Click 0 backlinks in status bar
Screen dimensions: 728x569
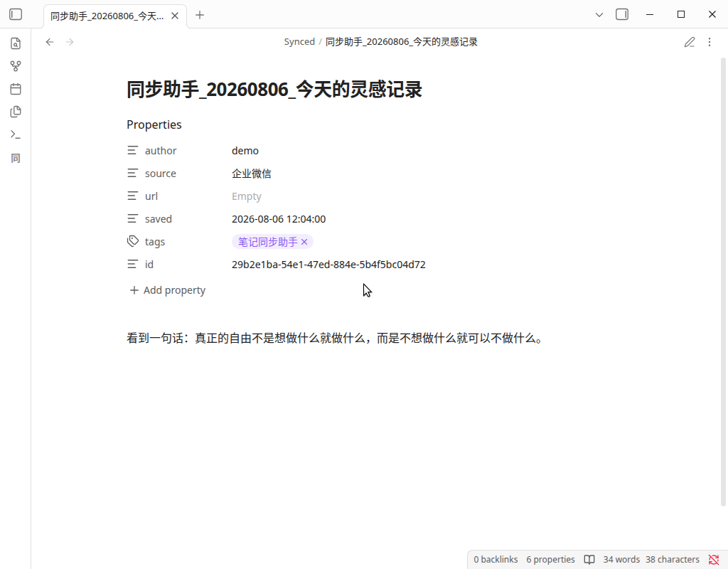coord(496,560)
